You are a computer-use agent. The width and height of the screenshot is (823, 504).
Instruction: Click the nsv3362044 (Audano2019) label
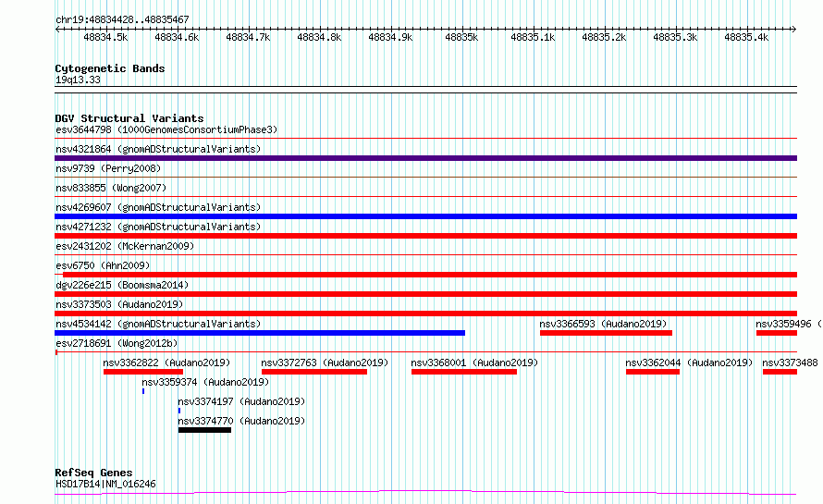tap(689, 363)
